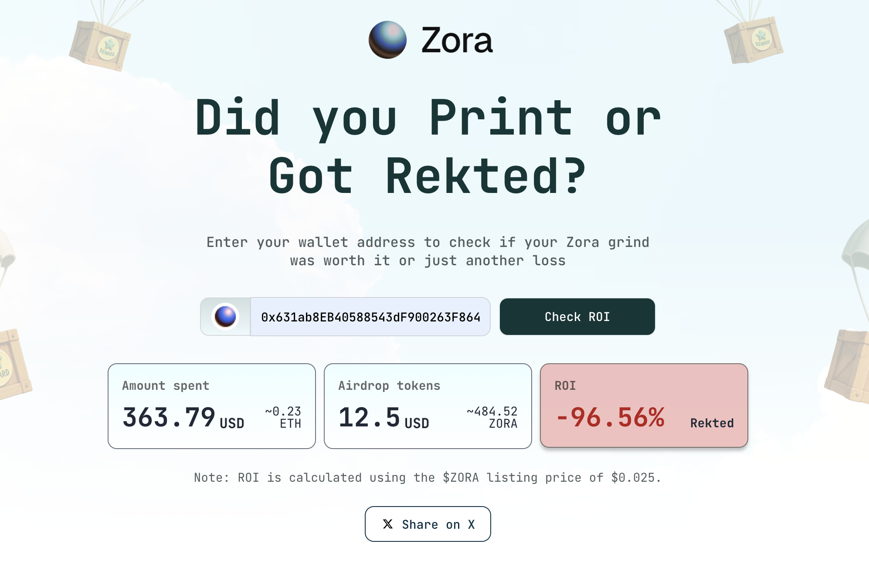Image resolution: width=869 pixels, height=588 pixels.
Task: Click the top-right reward crate image
Action: pyautogui.click(x=754, y=40)
